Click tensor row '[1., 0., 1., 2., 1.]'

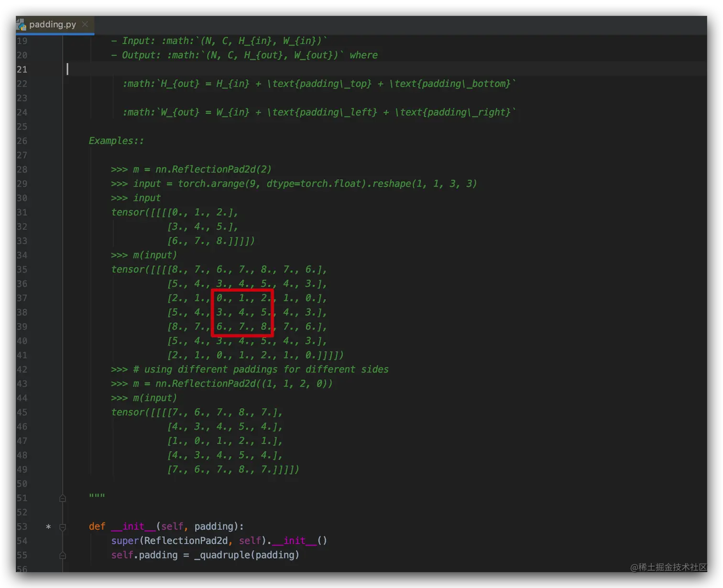click(225, 440)
